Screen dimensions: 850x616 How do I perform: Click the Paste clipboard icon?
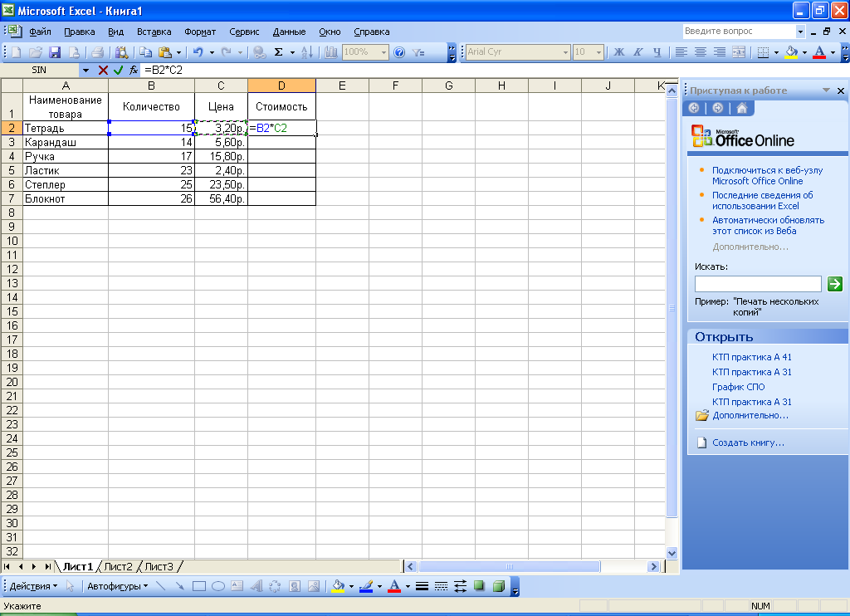(x=165, y=52)
